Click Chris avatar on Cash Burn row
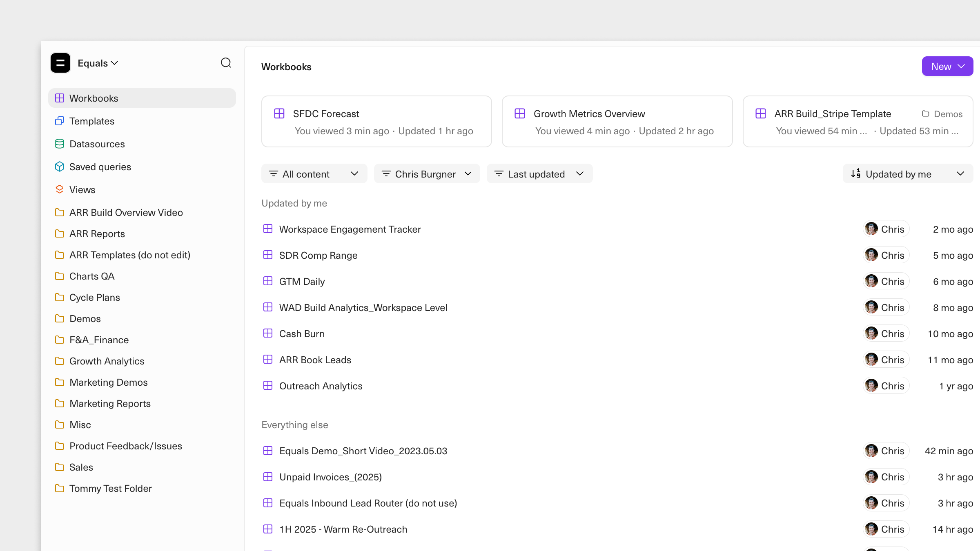 [871, 333]
